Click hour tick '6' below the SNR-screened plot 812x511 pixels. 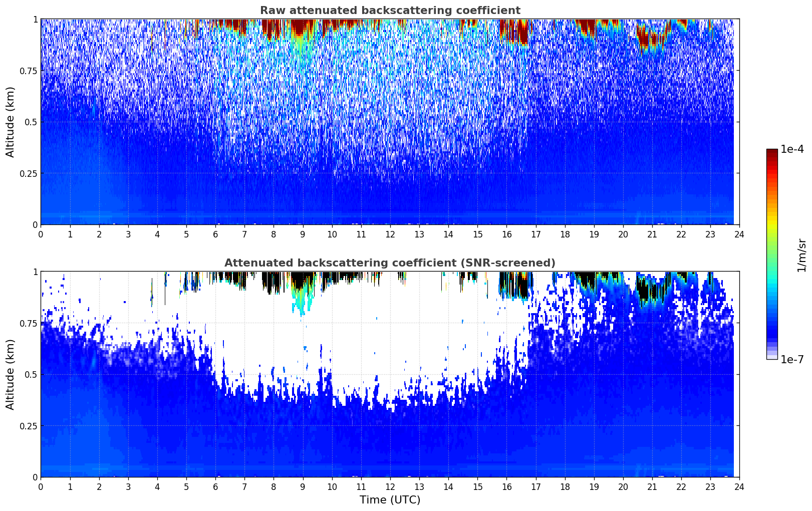pyautogui.click(x=215, y=486)
